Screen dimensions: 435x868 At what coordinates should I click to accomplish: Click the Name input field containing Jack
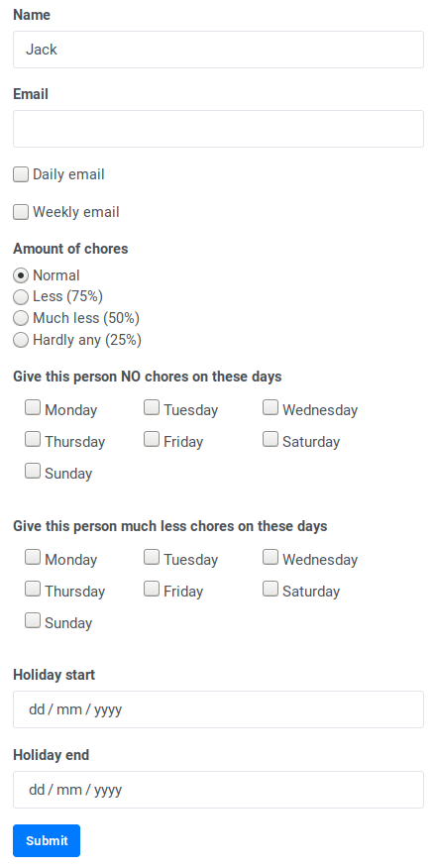click(x=218, y=50)
